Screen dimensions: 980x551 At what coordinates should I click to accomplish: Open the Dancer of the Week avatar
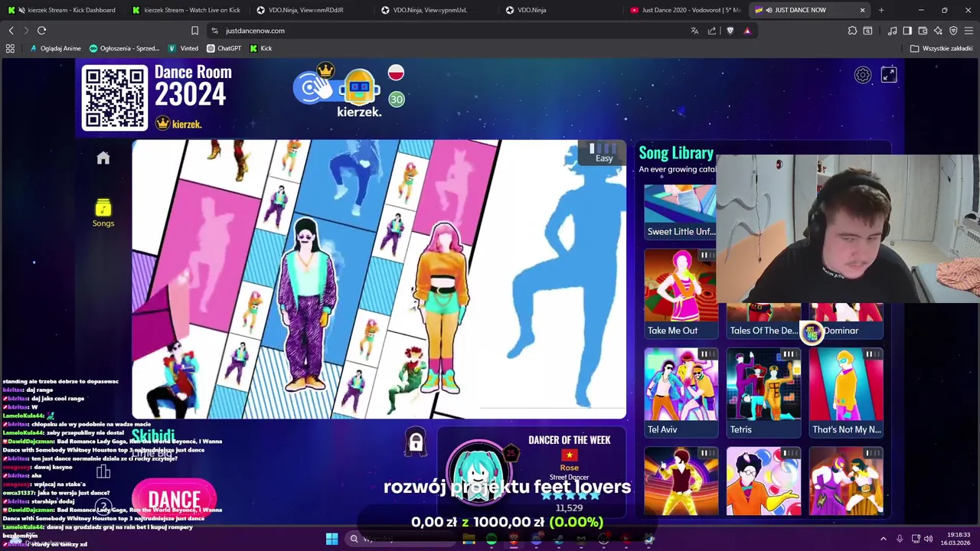coord(479,473)
